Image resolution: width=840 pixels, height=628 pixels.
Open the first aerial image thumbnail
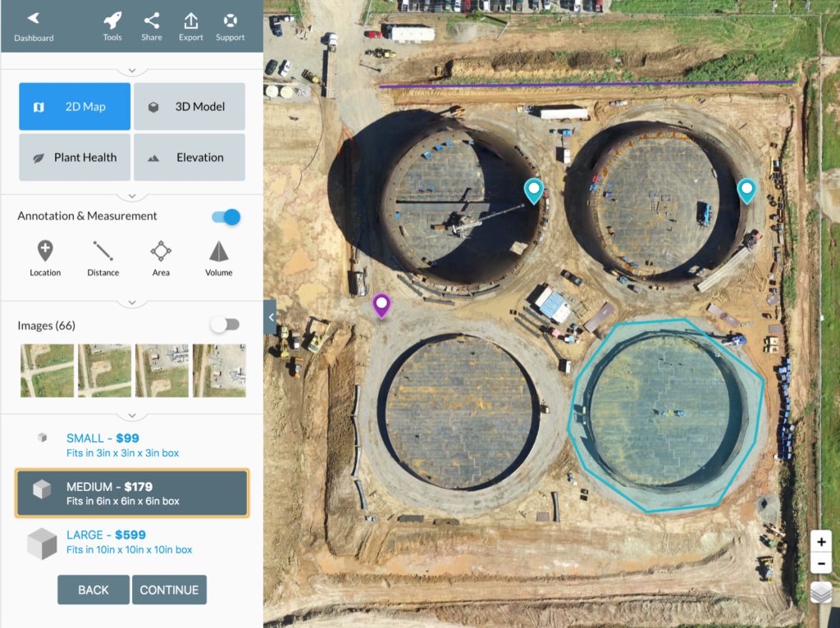tap(47, 369)
